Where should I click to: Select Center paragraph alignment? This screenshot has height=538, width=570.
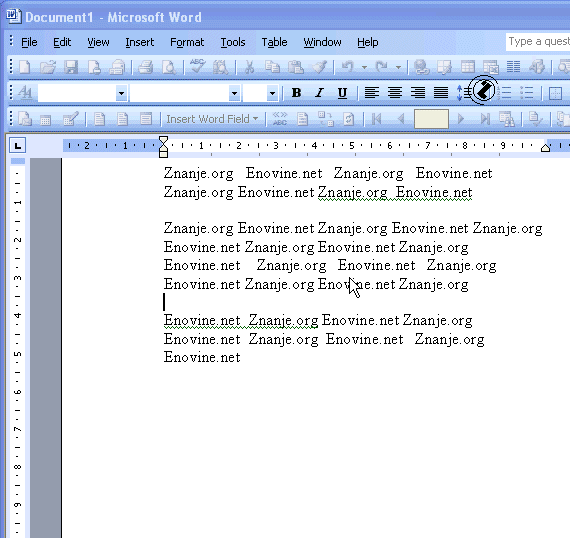(395, 93)
